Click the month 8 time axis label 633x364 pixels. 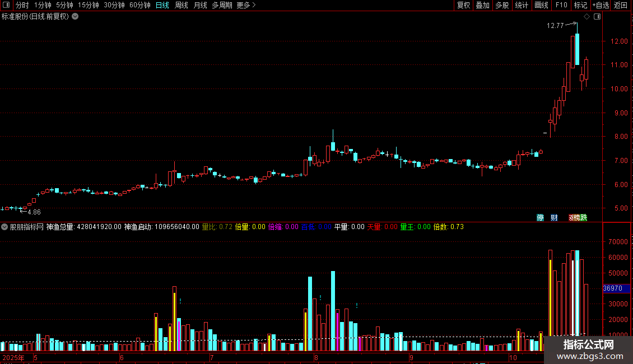(316, 357)
